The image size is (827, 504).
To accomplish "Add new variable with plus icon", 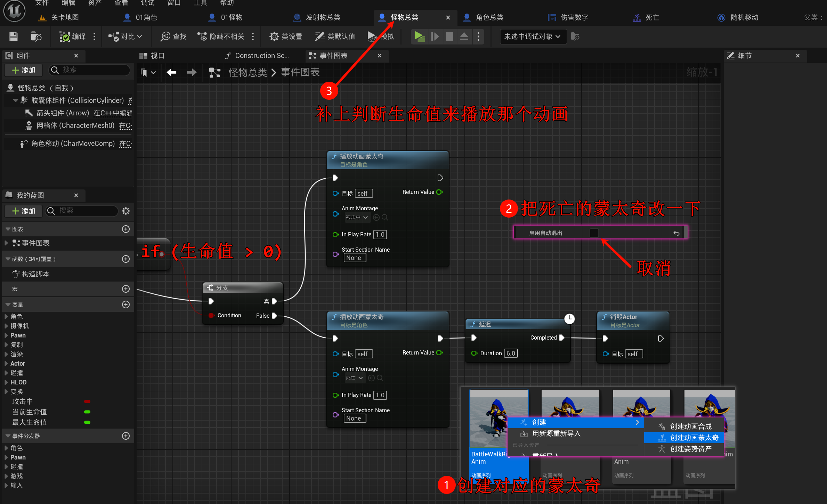I will [x=126, y=304].
